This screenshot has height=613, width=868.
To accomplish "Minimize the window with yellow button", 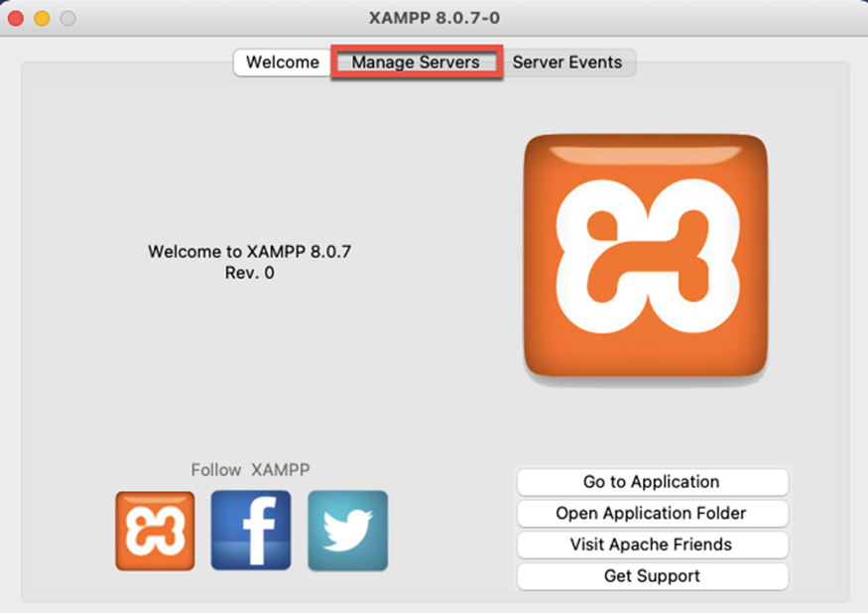I will tap(42, 18).
